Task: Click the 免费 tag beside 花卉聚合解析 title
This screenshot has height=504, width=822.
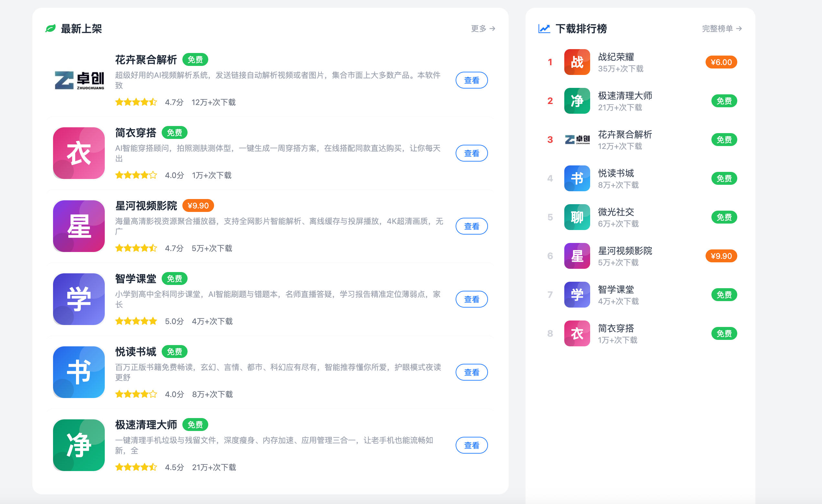Action: [195, 60]
